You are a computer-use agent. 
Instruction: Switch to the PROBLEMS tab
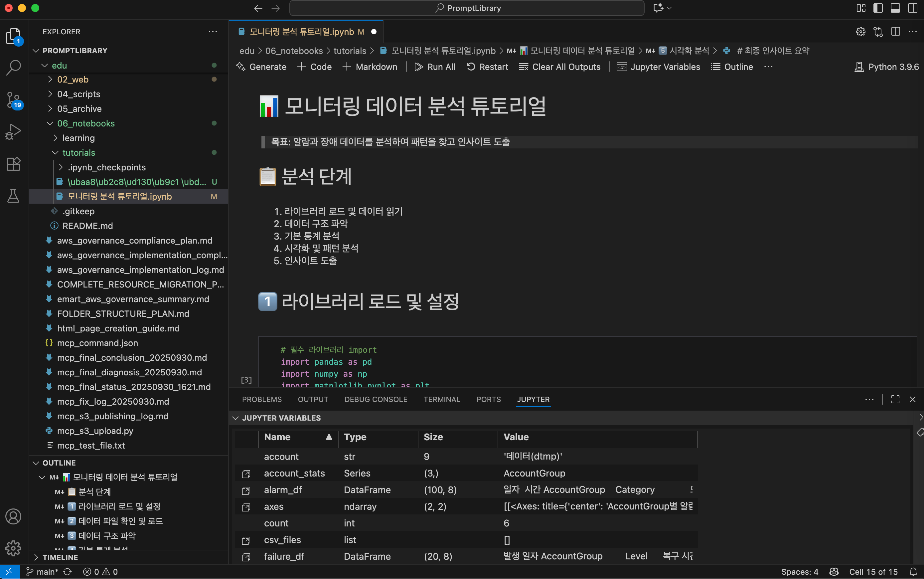[262, 399]
